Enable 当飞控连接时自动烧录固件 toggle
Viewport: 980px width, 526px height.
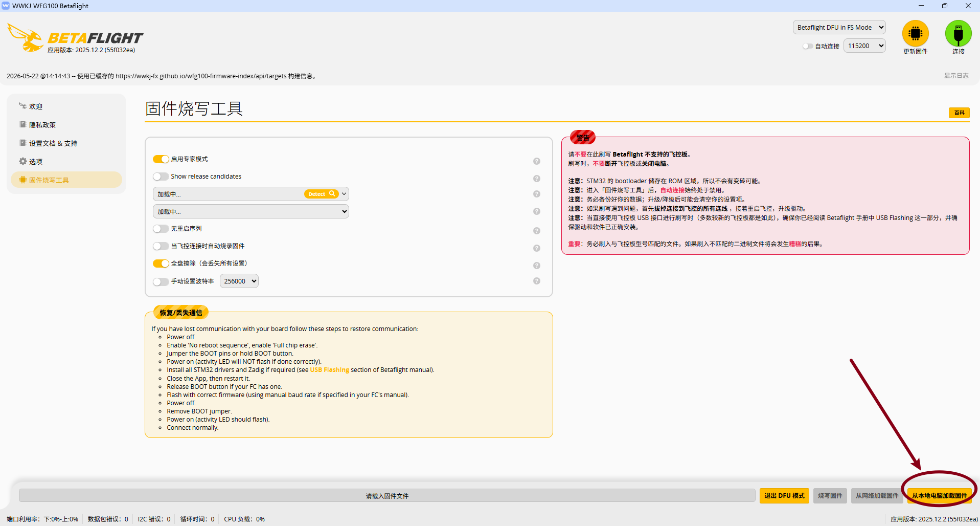pos(161,246)
